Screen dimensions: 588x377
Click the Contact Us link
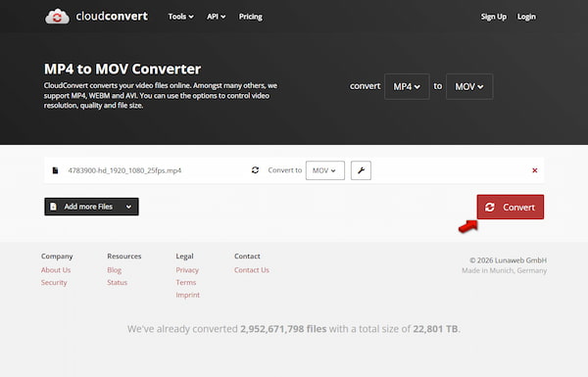(252, 270)
